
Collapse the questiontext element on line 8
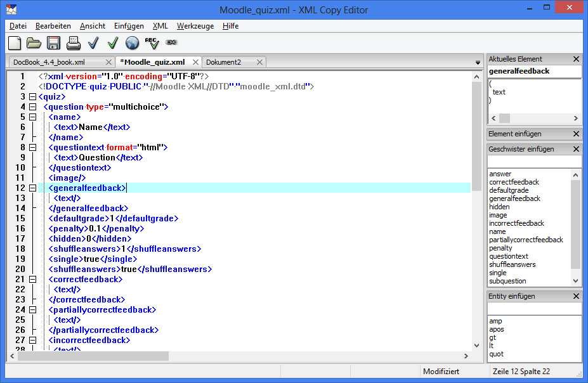point(32,147)
